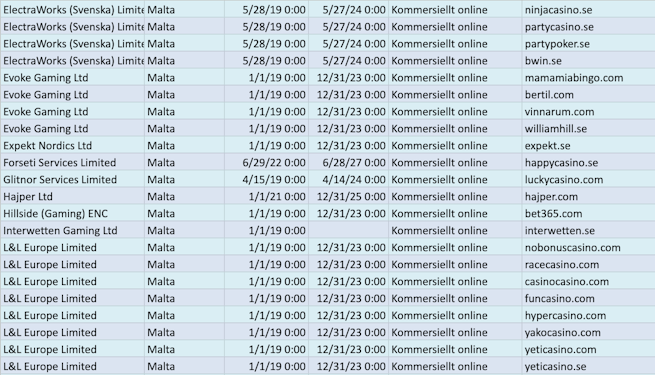
Task: Select the Hajper Ltd cell
Action: 73,197
